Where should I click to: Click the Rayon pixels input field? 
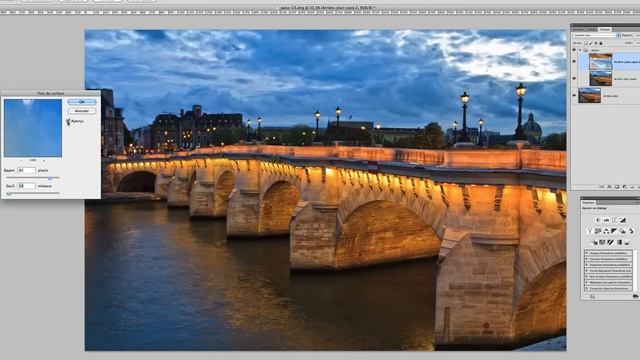coord(27,170)
